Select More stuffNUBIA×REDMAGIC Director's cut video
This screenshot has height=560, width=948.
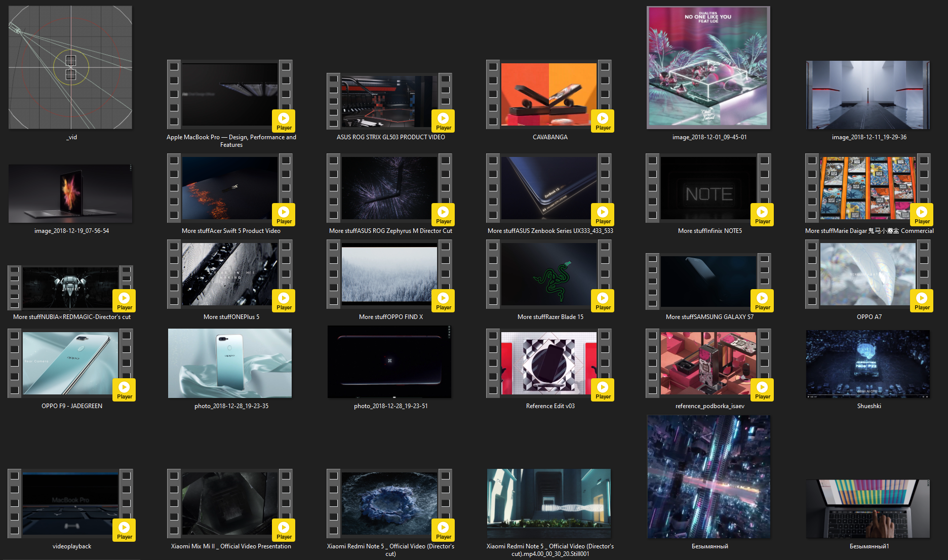(70, 288)
